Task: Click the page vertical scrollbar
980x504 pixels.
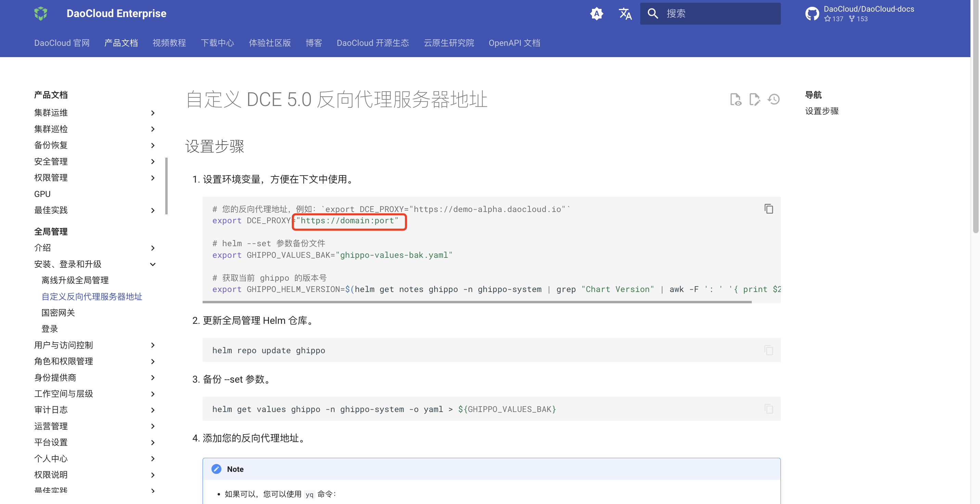Action: tap(976, 116)
